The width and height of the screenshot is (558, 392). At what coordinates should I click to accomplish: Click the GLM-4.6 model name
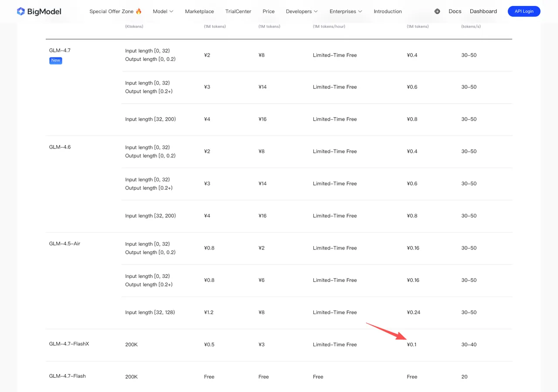[60, 147]
